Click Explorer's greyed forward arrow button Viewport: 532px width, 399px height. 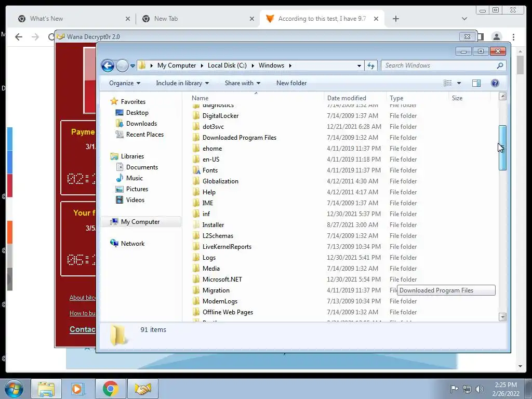pos(122,65)
